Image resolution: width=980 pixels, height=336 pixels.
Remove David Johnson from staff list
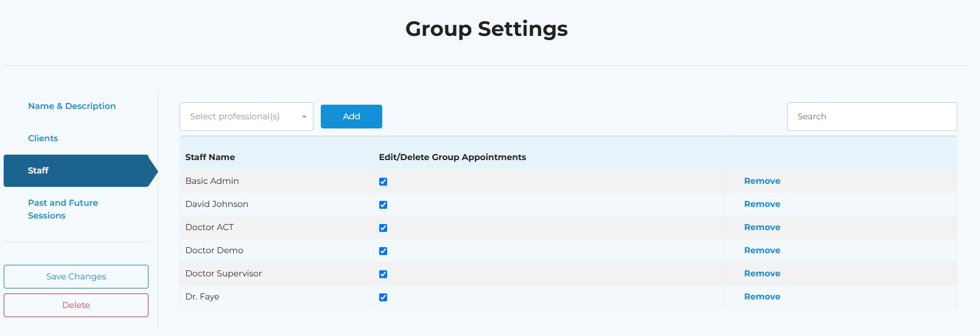[x=762, y=204]
